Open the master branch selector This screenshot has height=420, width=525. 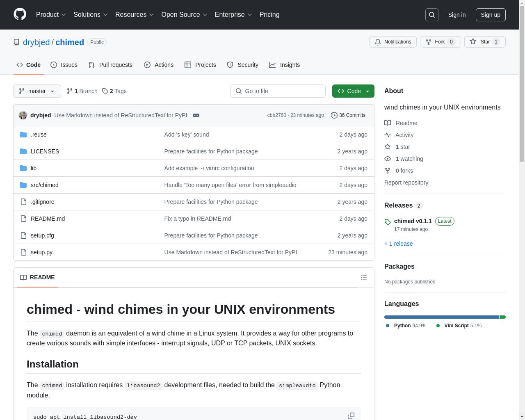tap(37, 91)
